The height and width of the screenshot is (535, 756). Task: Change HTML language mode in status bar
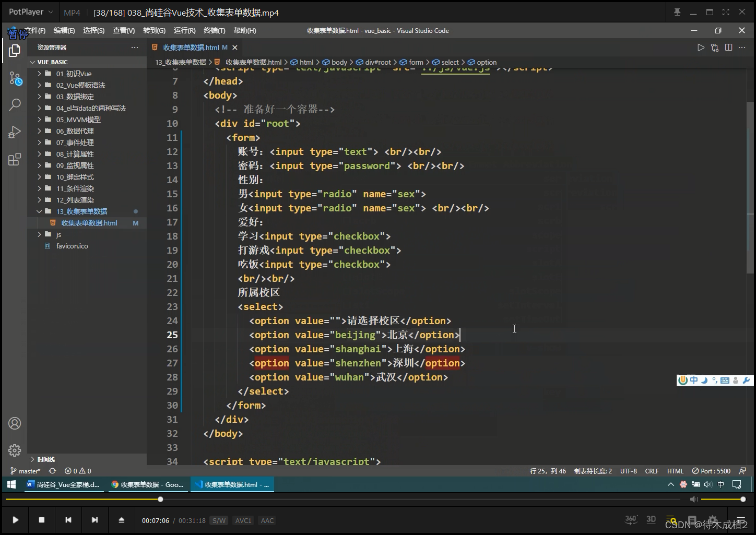tap(675, 471)
